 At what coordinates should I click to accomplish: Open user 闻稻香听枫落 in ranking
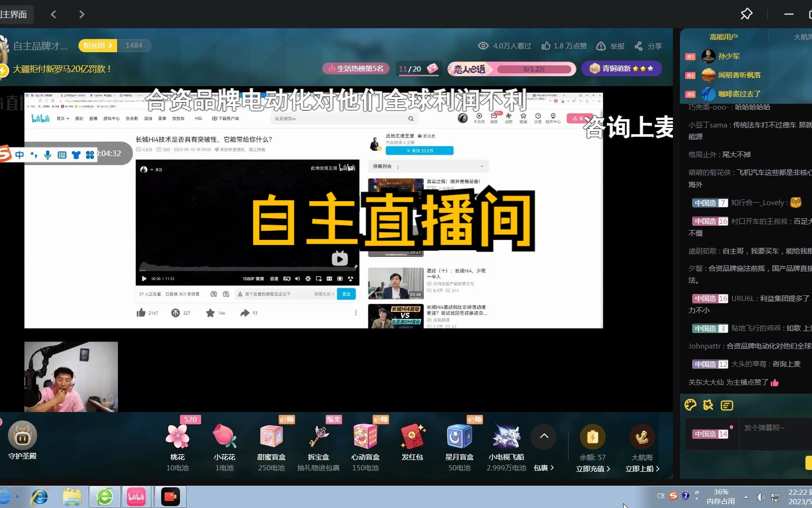[x=740, y=75]
